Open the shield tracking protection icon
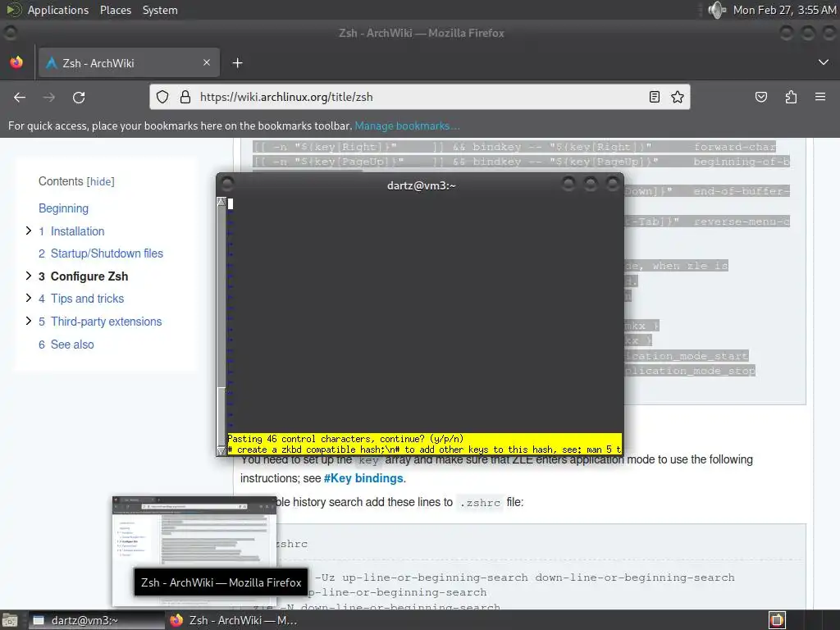Image resolution: width=840 pixels, height=630 pixels. pos(162,97)
